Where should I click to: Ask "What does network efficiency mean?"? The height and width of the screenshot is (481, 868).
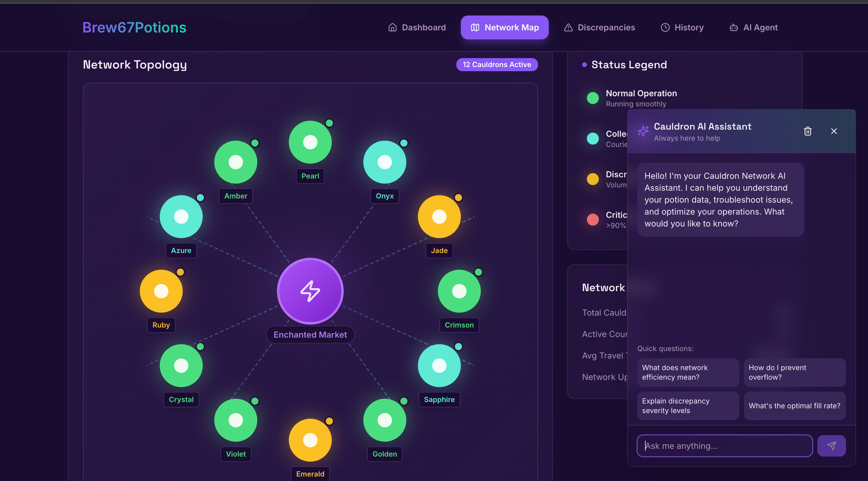(687, 372)
